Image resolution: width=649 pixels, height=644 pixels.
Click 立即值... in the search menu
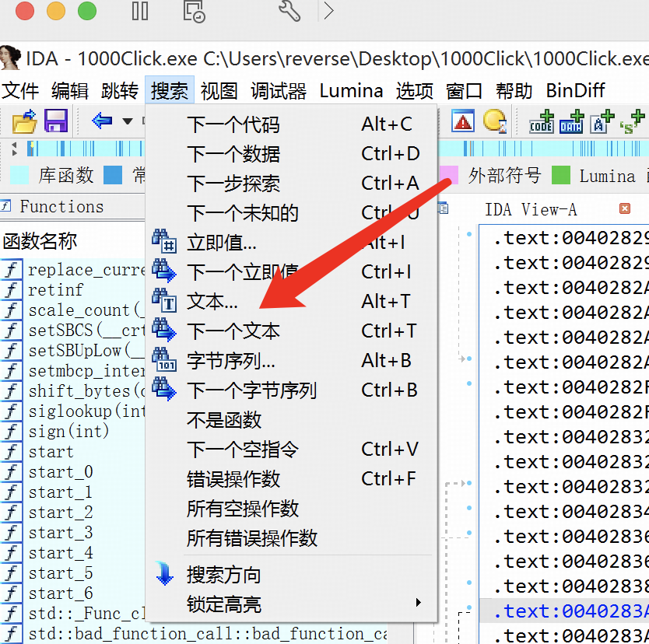point(222,243)
